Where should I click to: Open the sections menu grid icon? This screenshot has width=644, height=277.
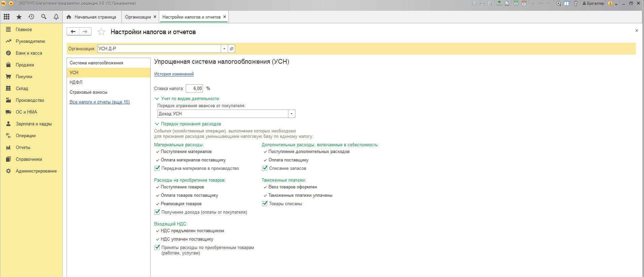click(x=6, y=17)
